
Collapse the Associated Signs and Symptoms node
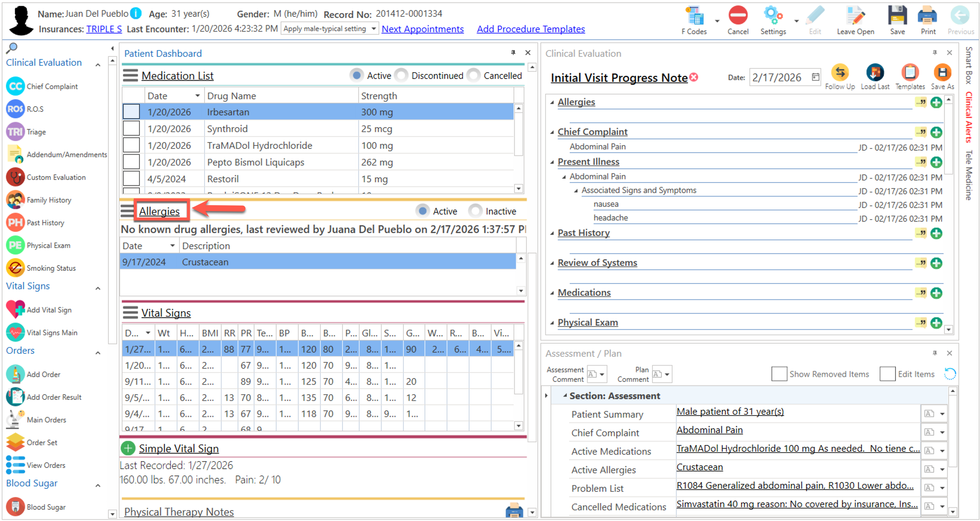[576, 191]
